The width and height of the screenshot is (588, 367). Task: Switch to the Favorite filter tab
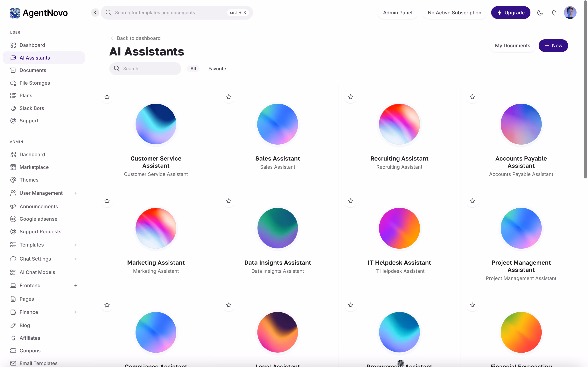217,69
